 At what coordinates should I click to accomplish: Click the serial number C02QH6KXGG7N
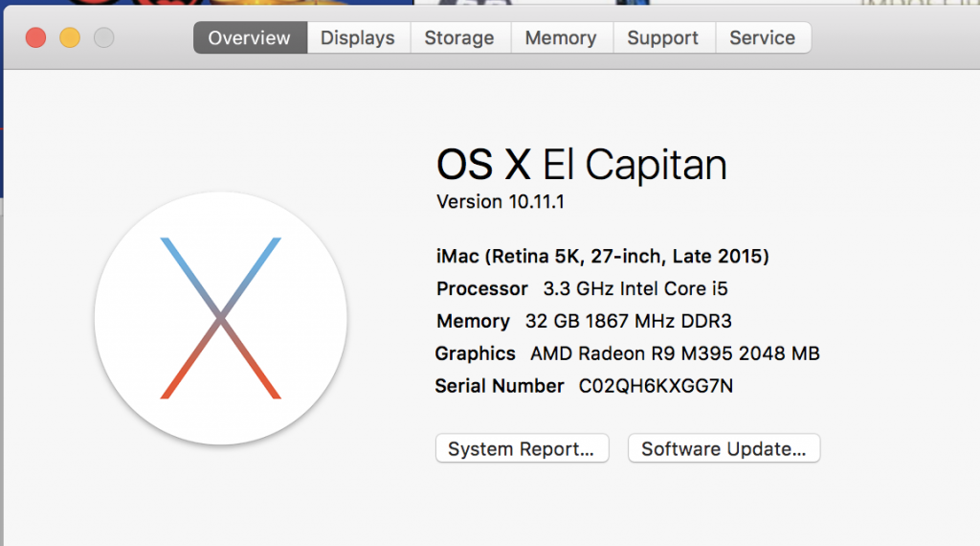[656, 386]
